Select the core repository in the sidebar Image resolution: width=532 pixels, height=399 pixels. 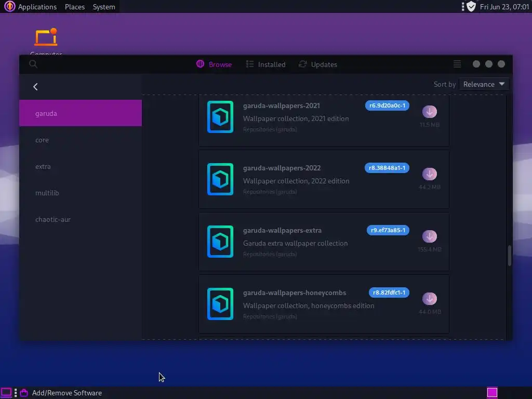pos(81,140)
